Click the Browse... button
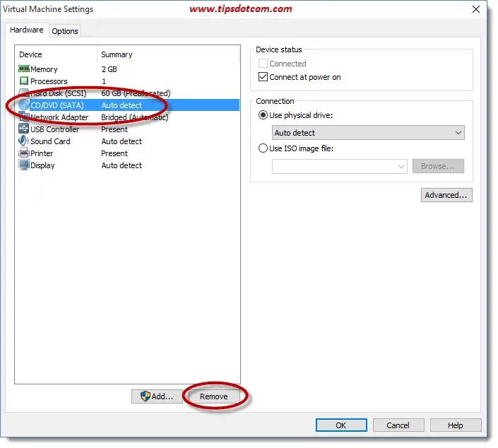 [438, 166]
